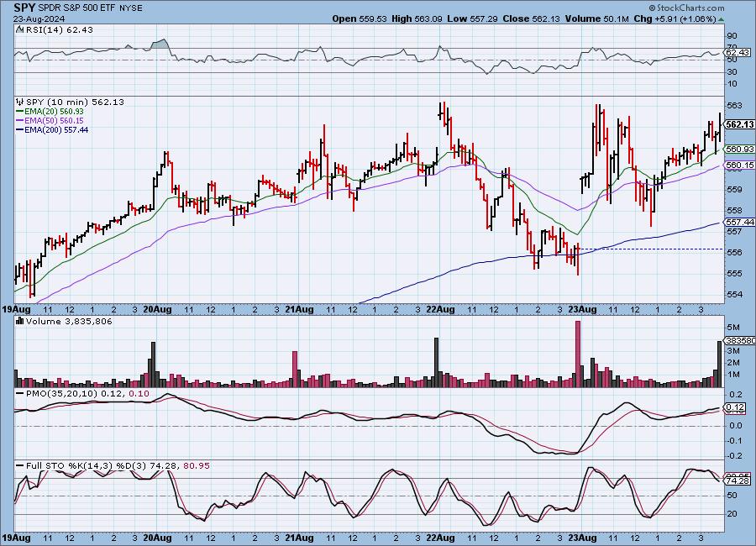Screen dimensions: 756x546
Task: Click the Open 559.53 header value
Action: (360, 18)
